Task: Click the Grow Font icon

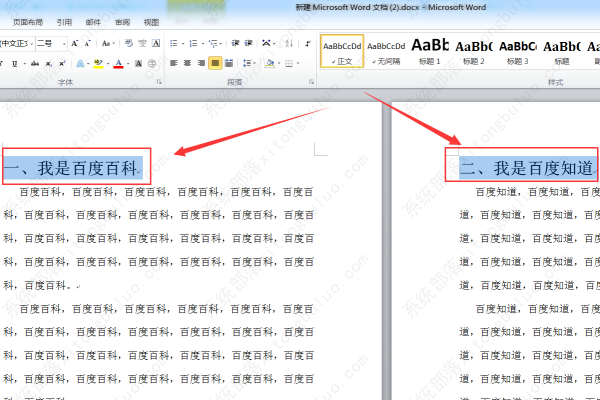Action: (x=75, y=43)
